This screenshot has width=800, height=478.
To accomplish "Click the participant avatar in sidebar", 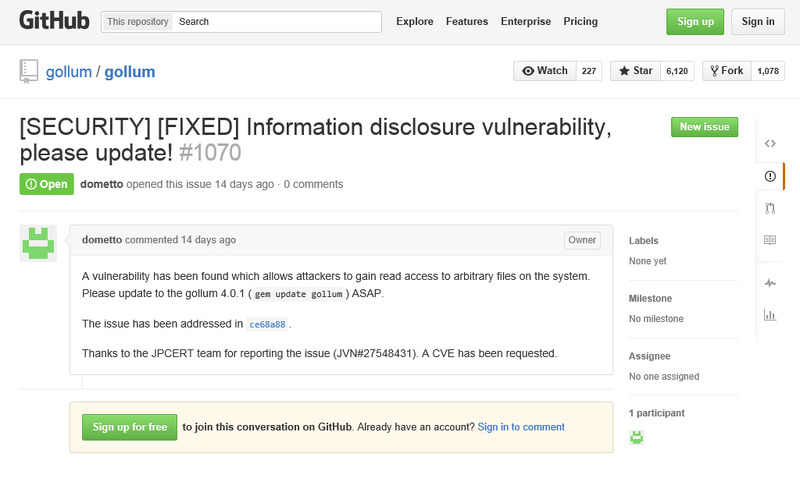I will (x=636, y=436).
